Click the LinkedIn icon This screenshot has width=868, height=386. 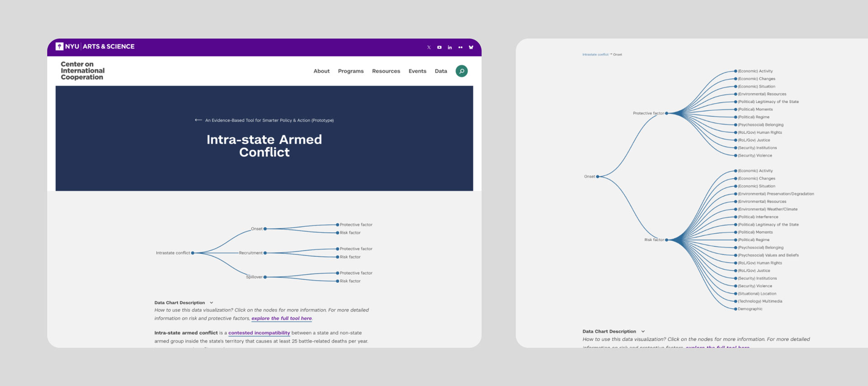coord(450,48)
